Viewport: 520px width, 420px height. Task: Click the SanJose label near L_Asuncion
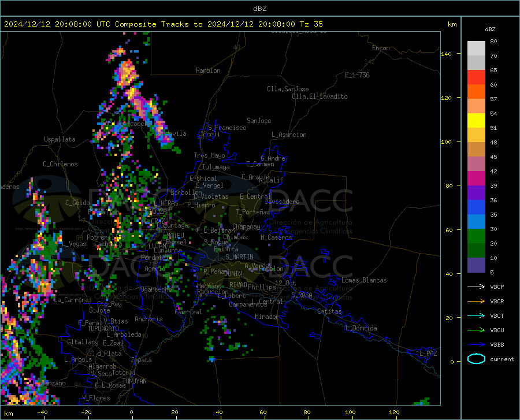point(259,121)
